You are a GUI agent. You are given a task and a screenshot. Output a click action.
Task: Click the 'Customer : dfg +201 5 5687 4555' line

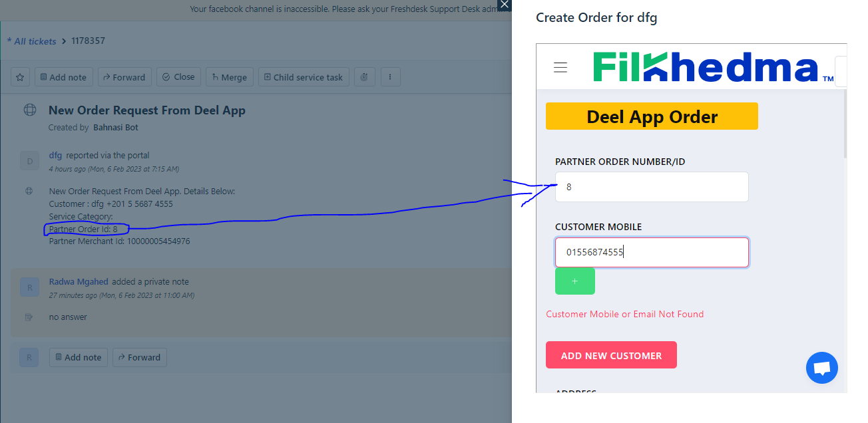pyautogui.click(x=110, y=204)
